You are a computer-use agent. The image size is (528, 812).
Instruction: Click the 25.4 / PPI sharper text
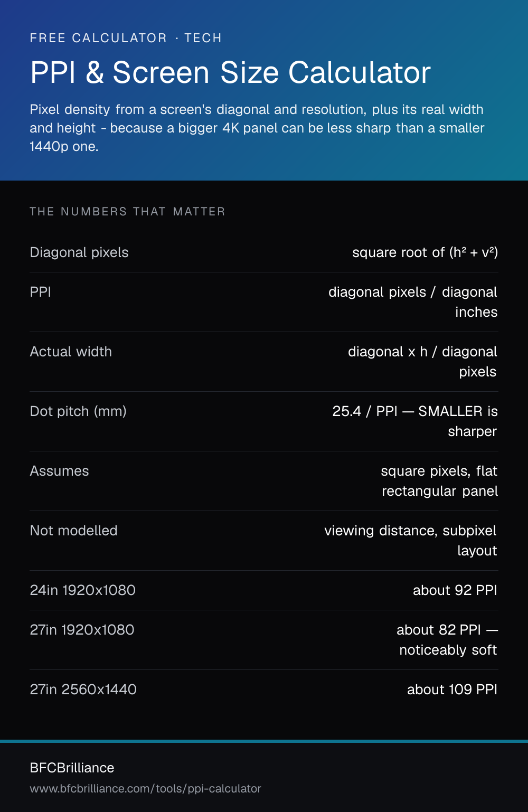click(415, 421)
